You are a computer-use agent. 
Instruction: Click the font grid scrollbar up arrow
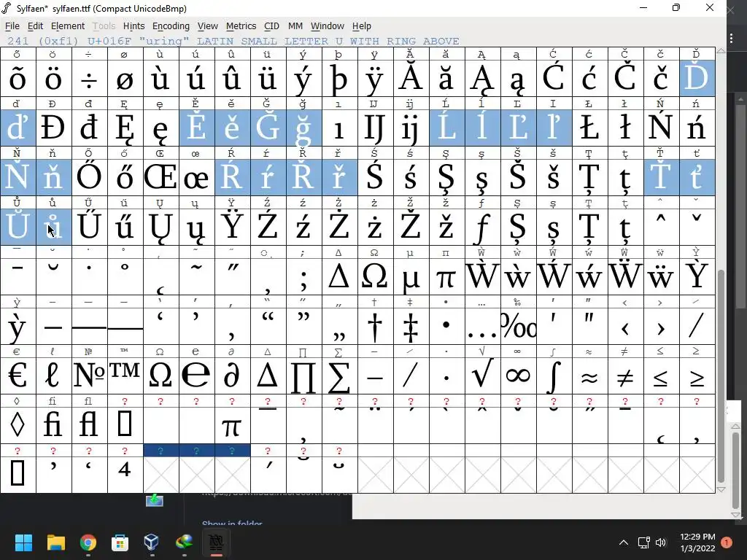(721, 50)
